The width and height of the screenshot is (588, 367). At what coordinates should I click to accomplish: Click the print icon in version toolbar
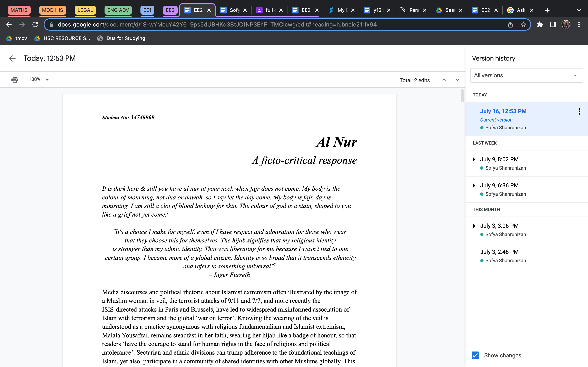(x=14, y=80)
